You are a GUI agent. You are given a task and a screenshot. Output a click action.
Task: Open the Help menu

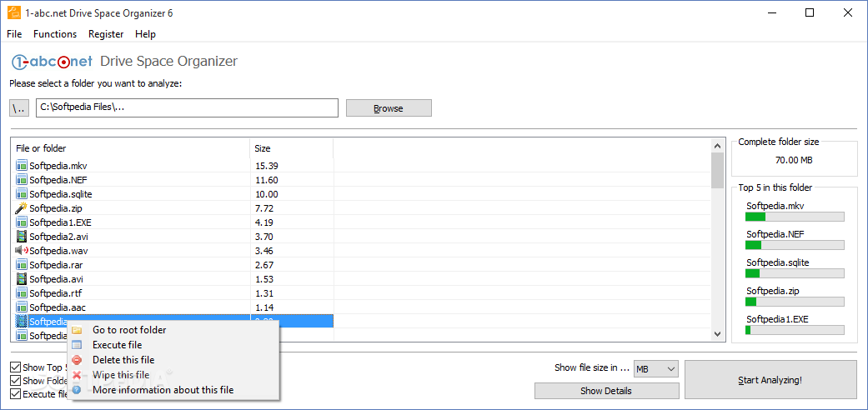pyautogui.click(x=145, y=34)
